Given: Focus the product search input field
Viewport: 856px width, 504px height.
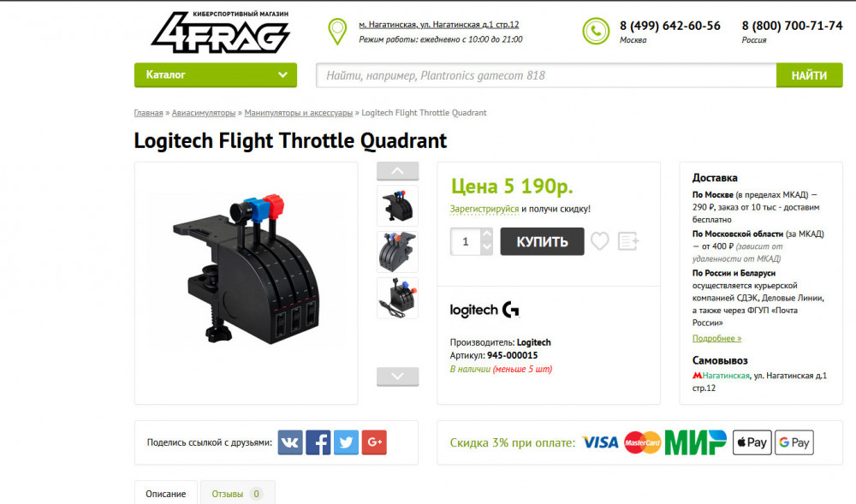Looking at the screenshot, I should (546, 75).
